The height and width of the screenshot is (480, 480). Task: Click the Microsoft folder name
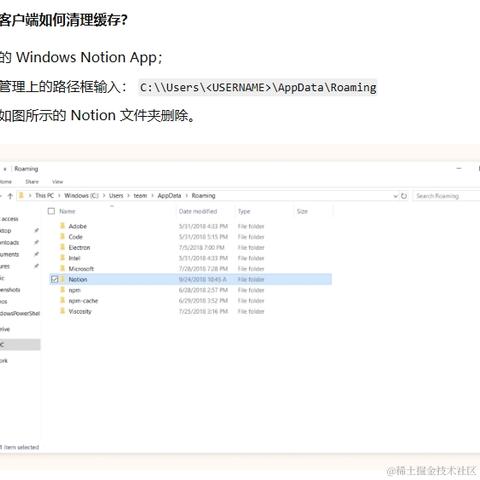pyautogui.click(x=81, y=269)
